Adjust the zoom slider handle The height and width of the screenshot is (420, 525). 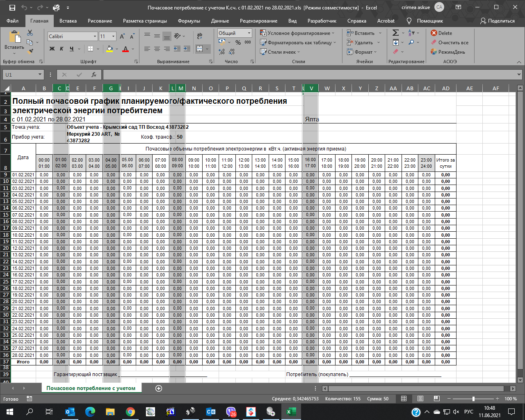tap(473, 399)
